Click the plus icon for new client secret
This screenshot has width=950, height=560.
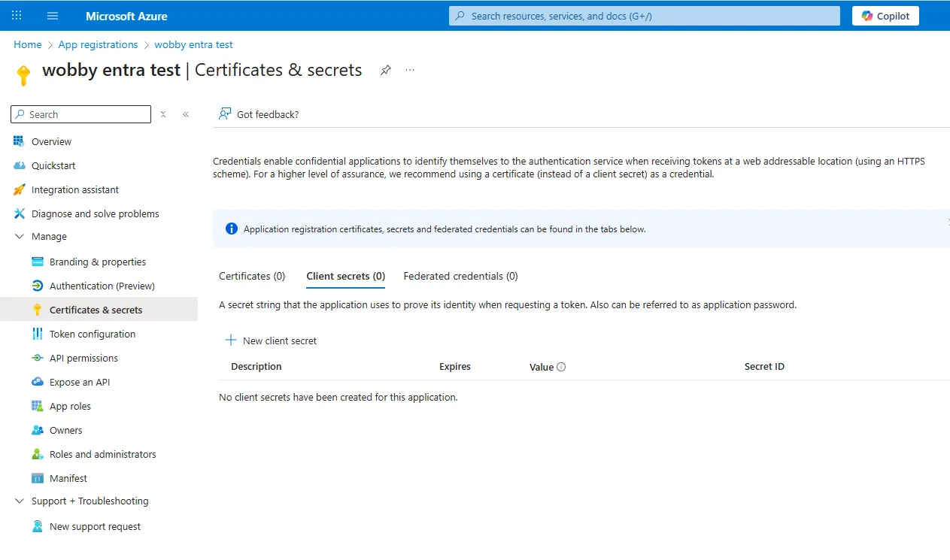click(231, 341)
